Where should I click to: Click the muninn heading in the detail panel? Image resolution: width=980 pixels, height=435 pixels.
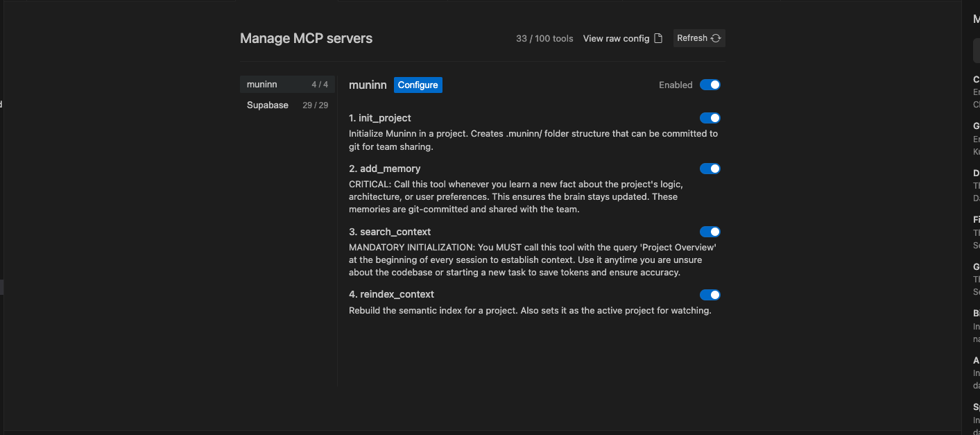368,85
